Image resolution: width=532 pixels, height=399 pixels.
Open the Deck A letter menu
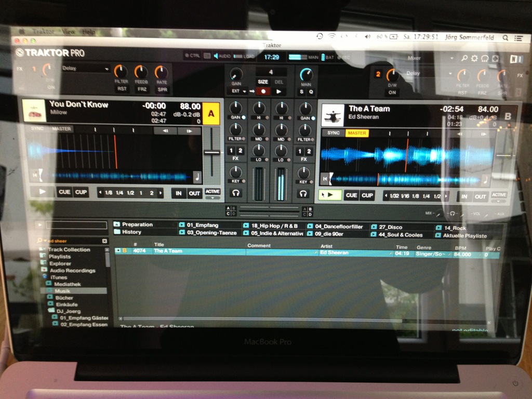pos(211,114)
